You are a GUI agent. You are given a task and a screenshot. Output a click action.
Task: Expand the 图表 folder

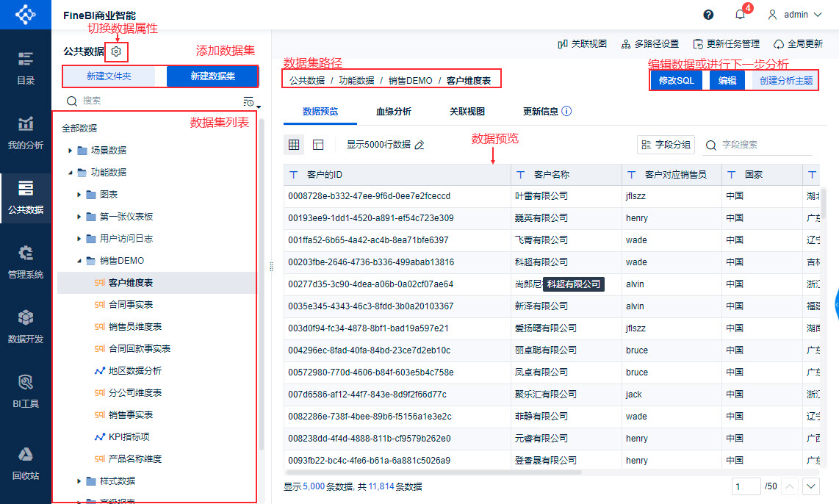79,194
